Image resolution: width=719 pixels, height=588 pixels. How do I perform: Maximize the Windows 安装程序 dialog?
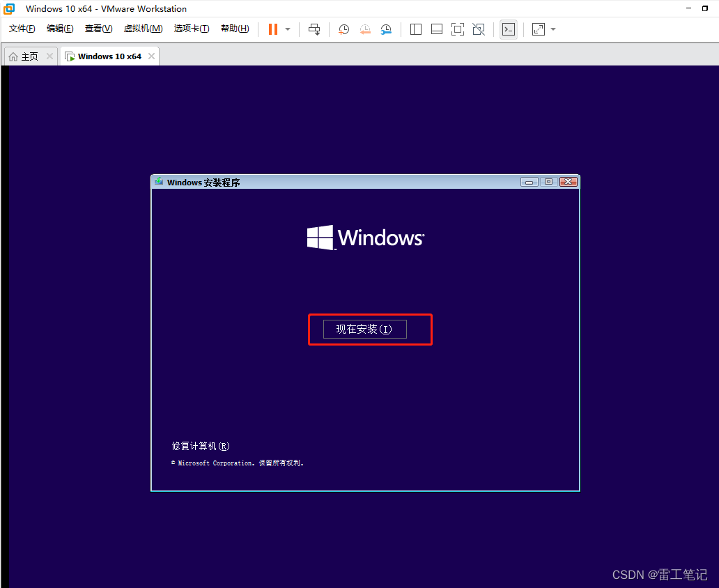click(548, 182)
